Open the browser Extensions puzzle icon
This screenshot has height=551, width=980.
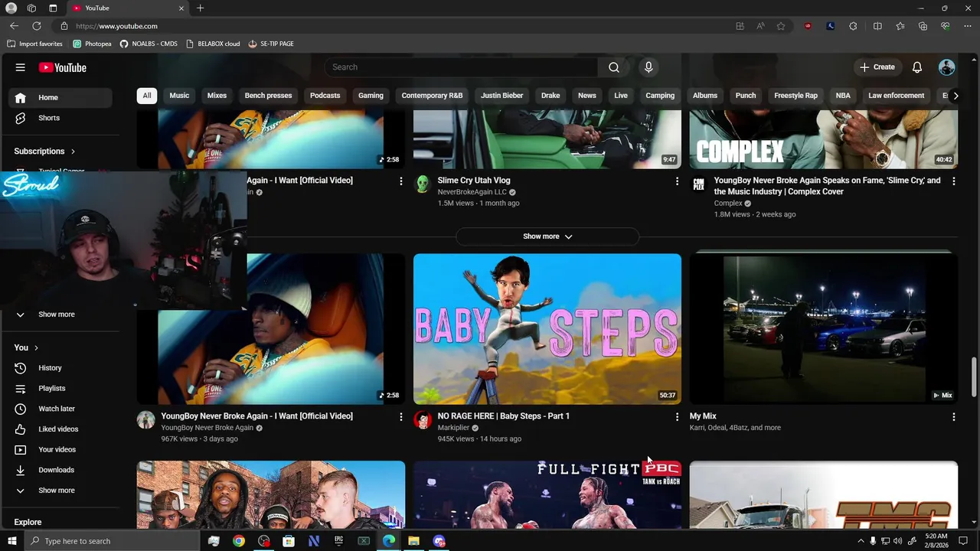point(853,26)
